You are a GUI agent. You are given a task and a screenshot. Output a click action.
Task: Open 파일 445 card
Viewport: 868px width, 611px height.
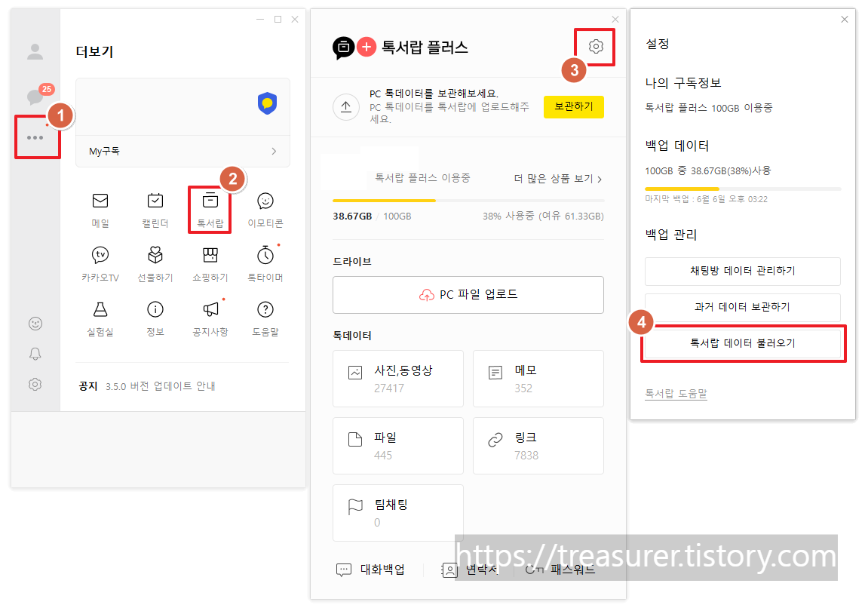point(398,446)
